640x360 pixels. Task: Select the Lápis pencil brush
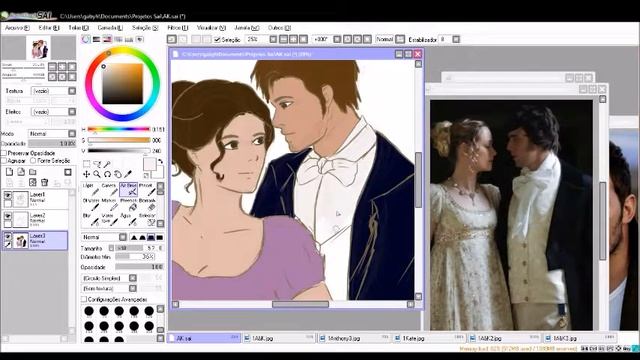pos(90,189)
